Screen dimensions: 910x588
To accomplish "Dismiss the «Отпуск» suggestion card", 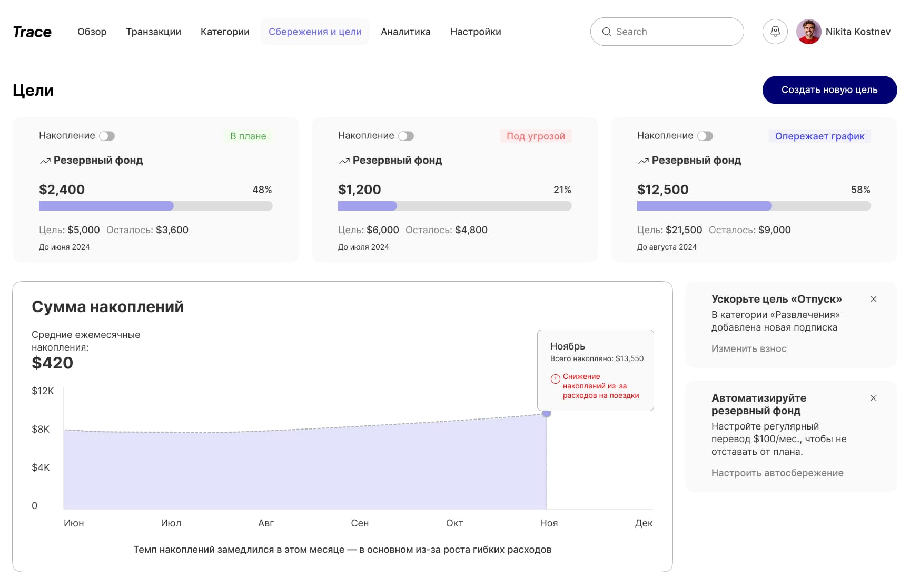I will pos(873,299).
